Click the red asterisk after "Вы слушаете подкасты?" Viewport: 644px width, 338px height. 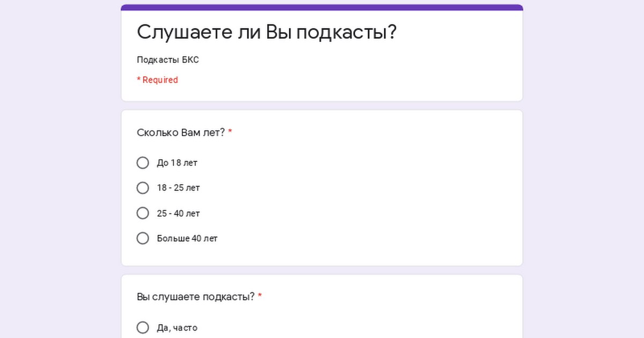(x=260, y=297)
